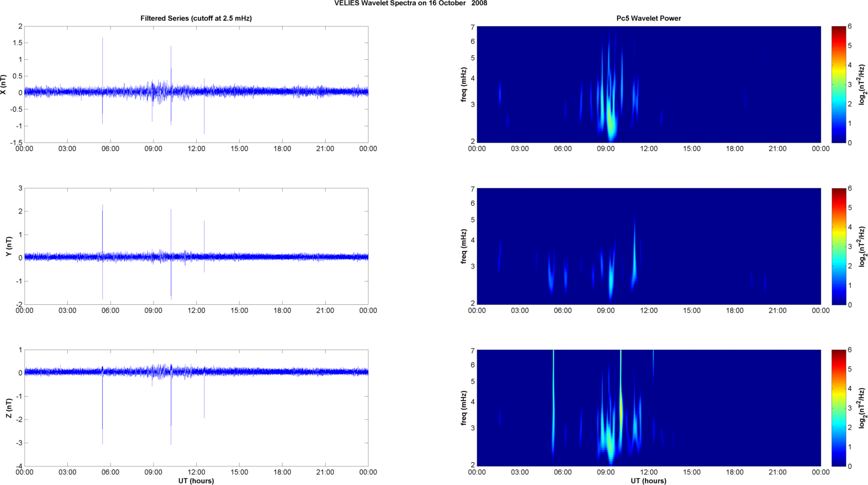Click the 'log2(nT²/Hz)' label beside the top colorbar
Viewport: 868px width, 485px height.
click(x=863, y=84)
